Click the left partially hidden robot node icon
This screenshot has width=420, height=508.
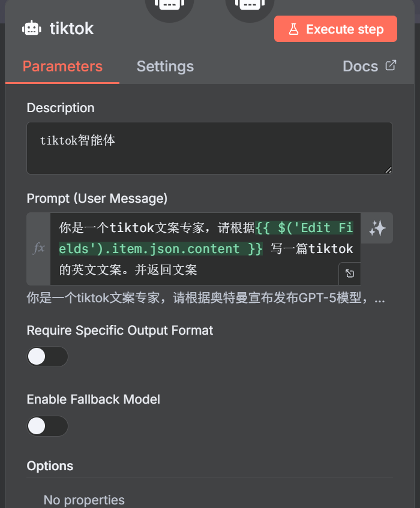coord(169,5)
